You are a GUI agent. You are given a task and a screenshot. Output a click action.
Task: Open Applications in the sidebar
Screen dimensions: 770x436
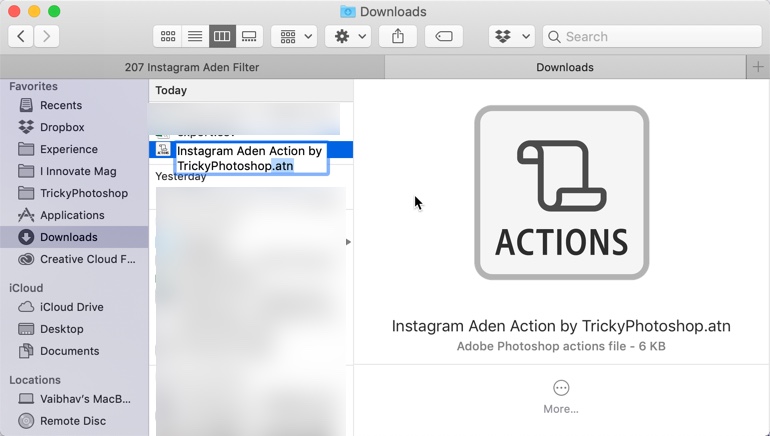[74, 215]
